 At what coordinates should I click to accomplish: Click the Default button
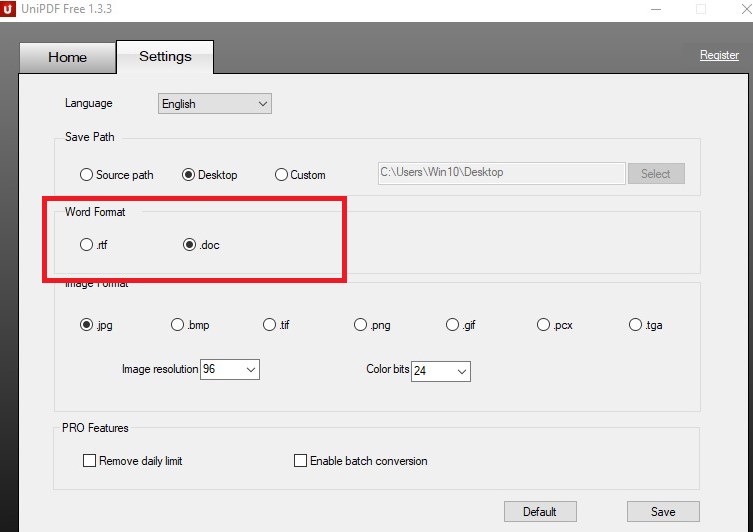540,511
